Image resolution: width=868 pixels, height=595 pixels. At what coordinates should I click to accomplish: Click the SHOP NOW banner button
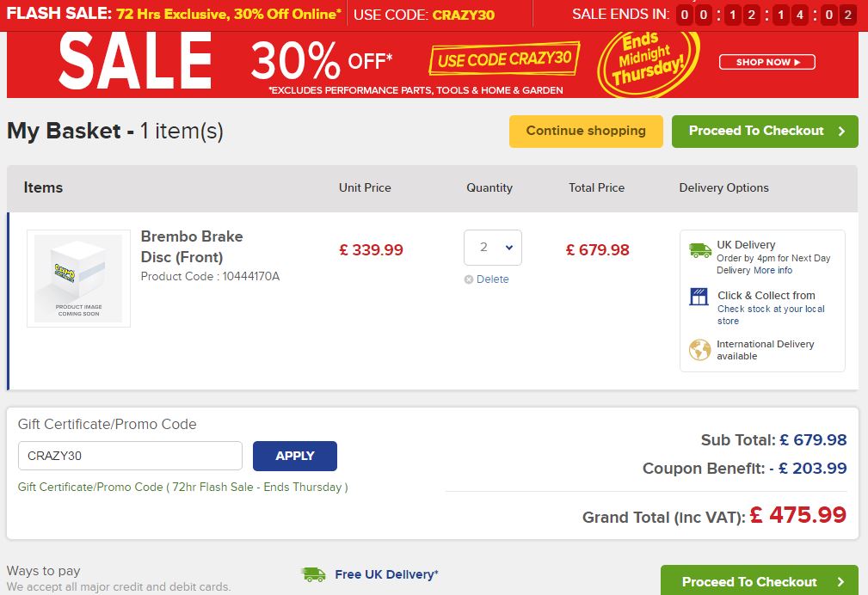767,62
